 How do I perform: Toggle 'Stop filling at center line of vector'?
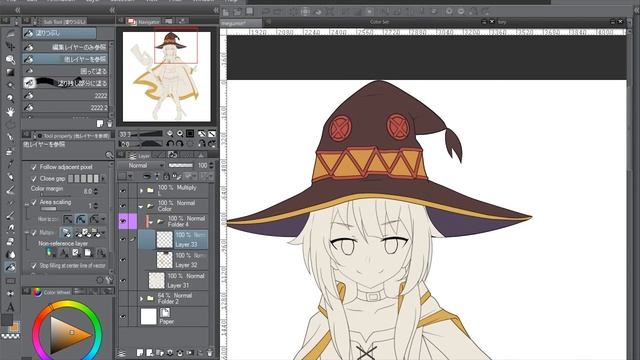(34, 266)
